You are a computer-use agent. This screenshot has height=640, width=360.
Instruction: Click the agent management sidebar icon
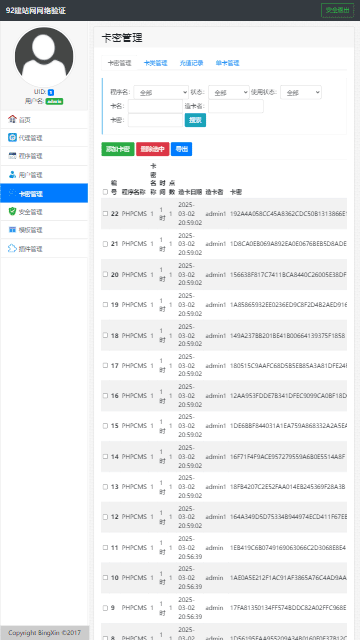click(13, 138)
